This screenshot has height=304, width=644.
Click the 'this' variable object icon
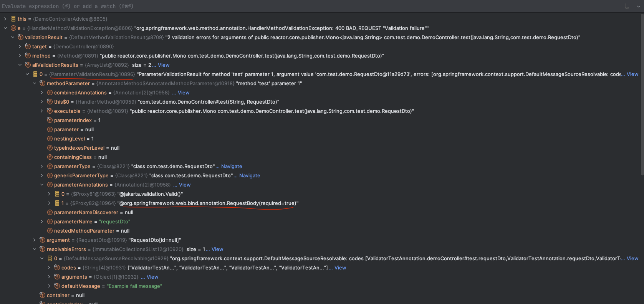(13, 19)
